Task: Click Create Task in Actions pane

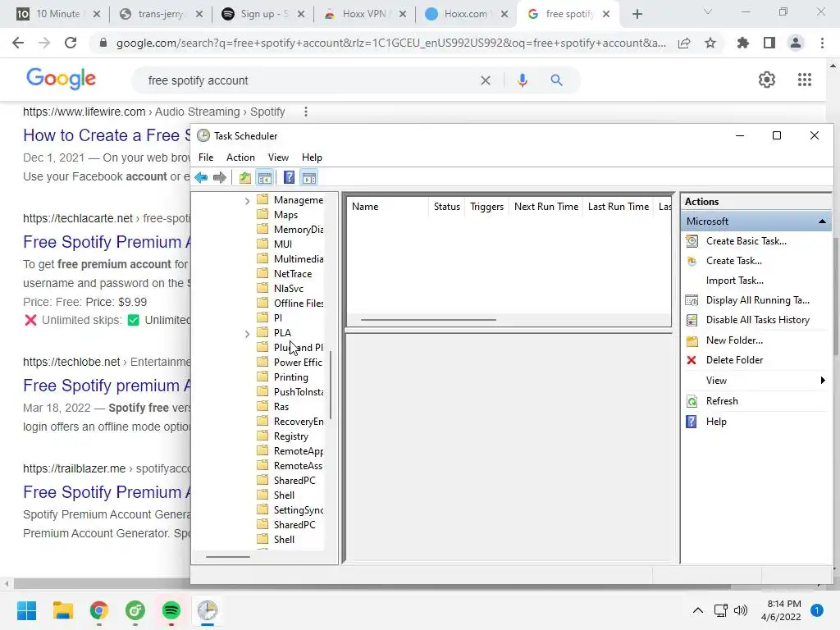Action: 734,261
